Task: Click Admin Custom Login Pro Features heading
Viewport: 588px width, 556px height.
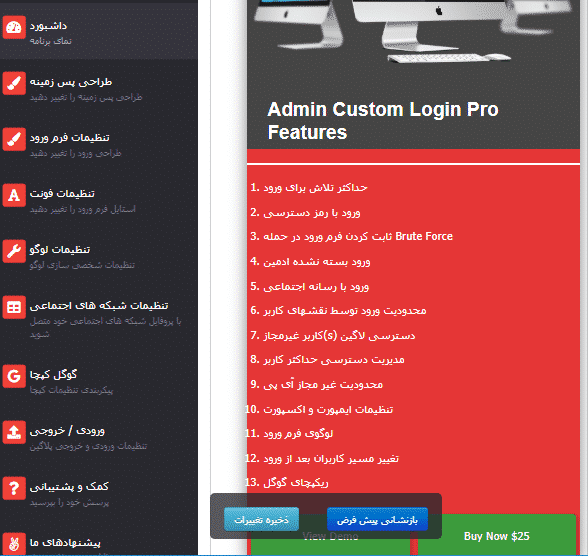Action: (x=383, y=120)
